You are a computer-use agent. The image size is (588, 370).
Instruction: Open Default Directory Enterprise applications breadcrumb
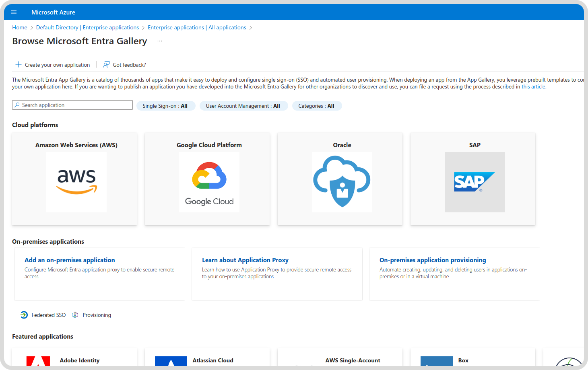tap(87, 27)
